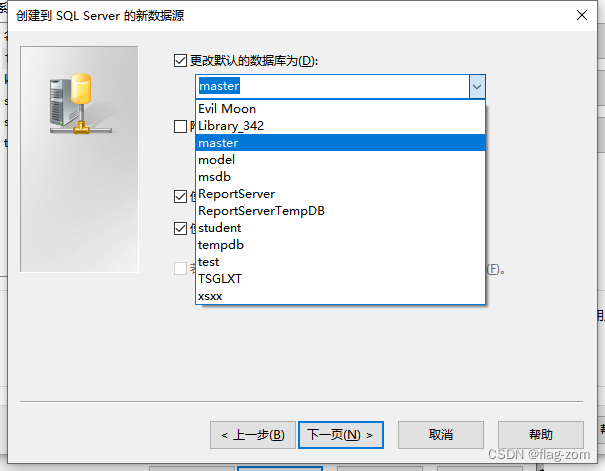Choose ReportServer from the list
This screenshot has height=471, width=605.
(x=340, y=194)
